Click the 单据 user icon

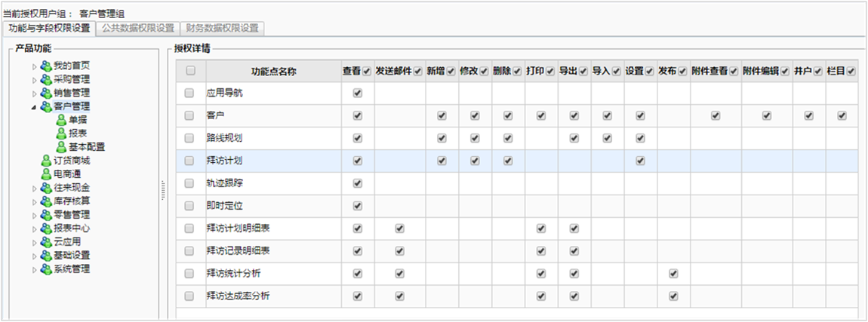60,120
